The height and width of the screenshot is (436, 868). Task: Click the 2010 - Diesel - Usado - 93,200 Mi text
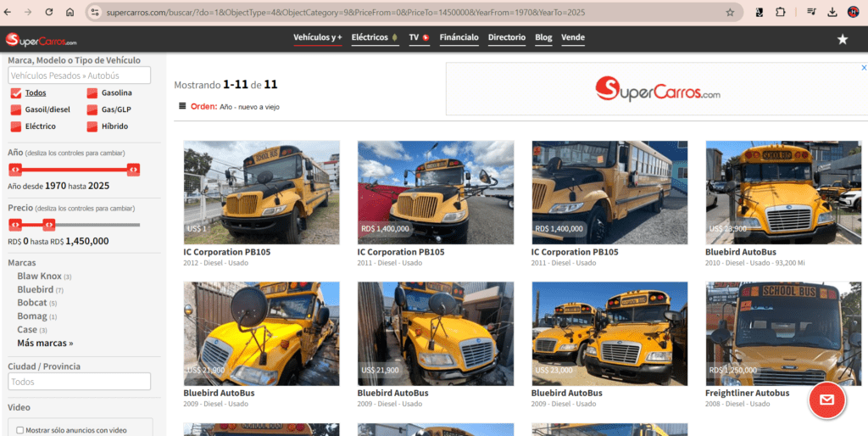(x=755, y=263)
